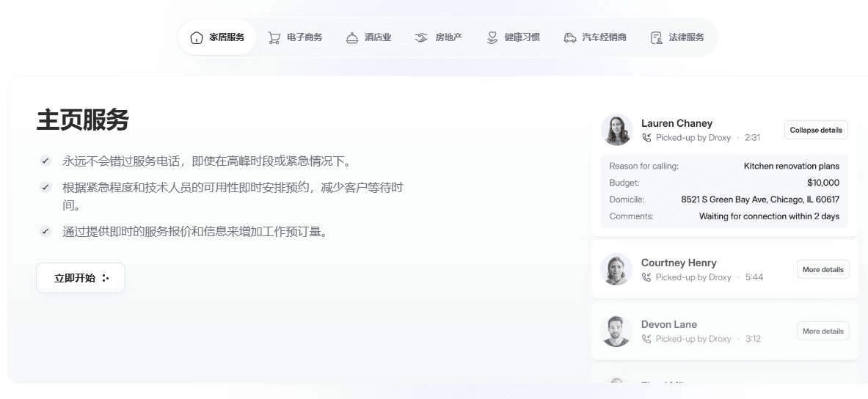Click the service bell icon for 酒店业
Viewport: 868px width, 399px height.
[352, 37]
